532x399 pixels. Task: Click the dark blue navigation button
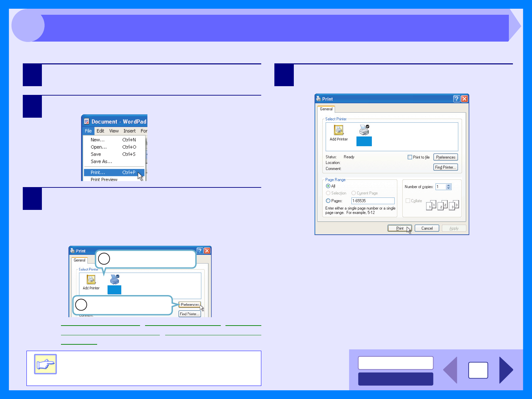(396, 379)
